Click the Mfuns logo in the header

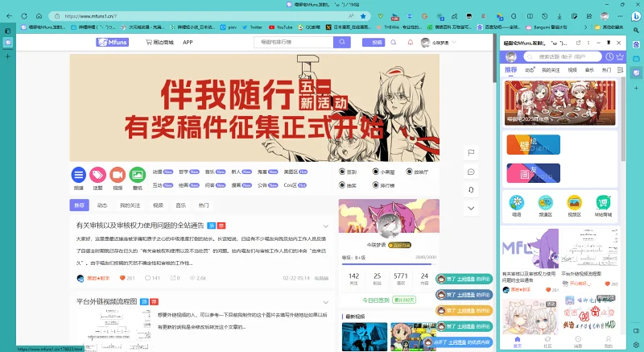click(113, 42)
